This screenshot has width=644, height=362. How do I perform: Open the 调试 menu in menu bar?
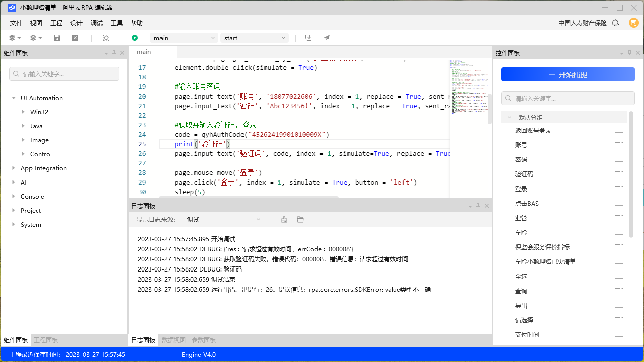click(x=97, y=23)
